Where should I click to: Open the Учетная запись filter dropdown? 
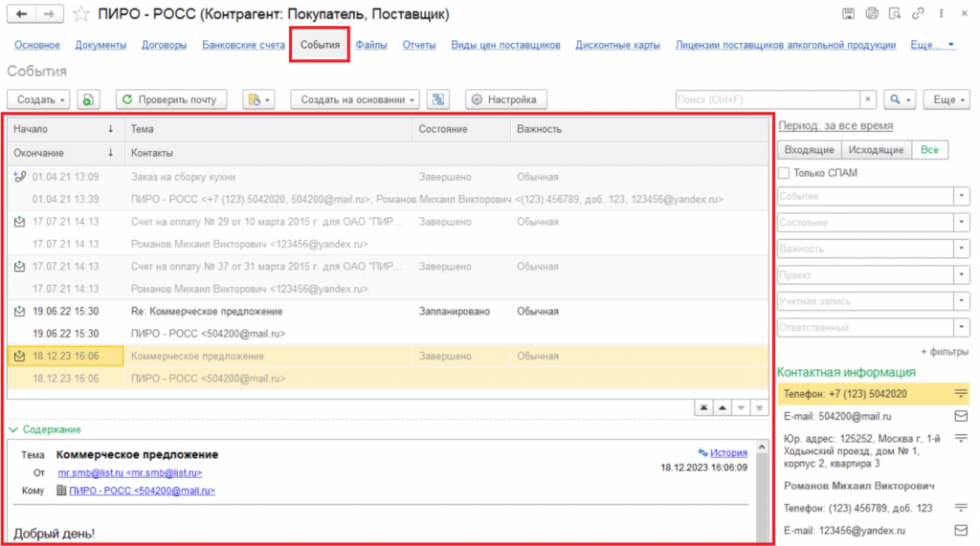(x=961, y=301)
